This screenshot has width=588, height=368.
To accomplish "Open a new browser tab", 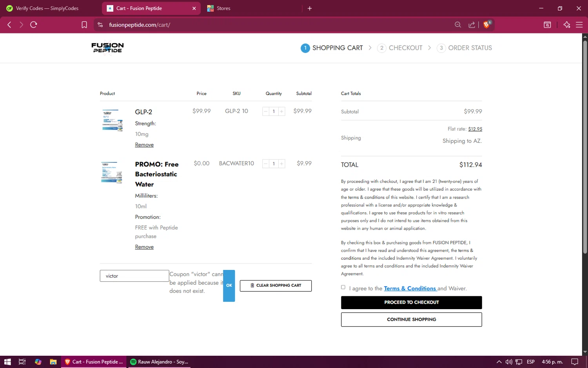I will pos(310,8).
